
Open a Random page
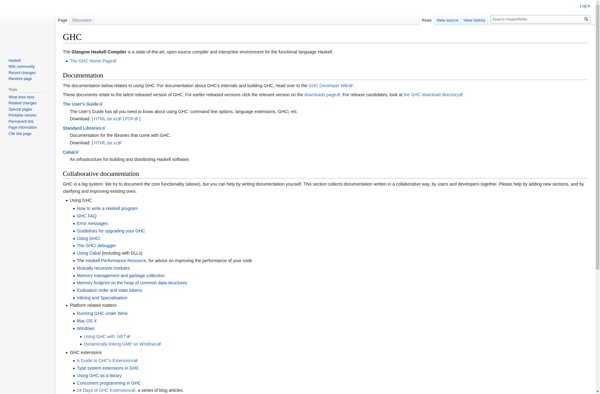20,79
